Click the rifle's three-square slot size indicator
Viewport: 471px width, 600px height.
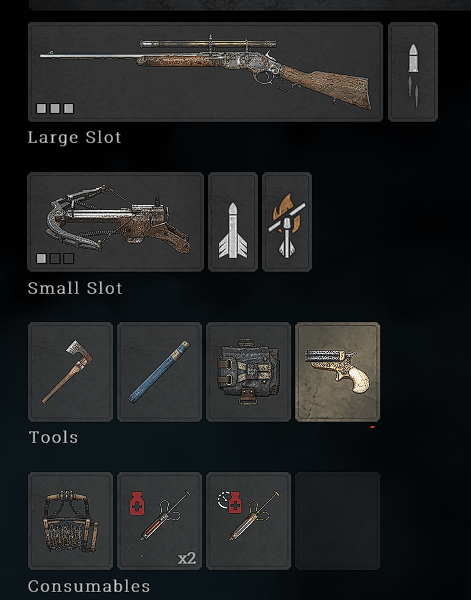tap(55, 109)
